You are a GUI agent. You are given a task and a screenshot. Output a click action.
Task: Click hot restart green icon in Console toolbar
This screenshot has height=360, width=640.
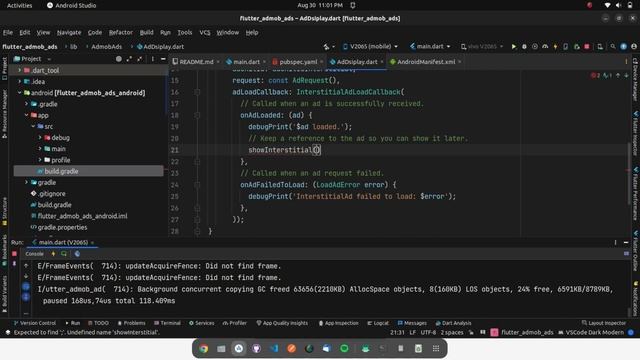(x=64, y=254)
